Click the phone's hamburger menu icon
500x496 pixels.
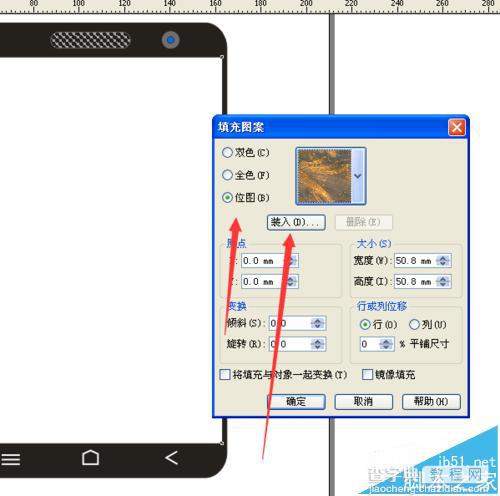[10, 459]
